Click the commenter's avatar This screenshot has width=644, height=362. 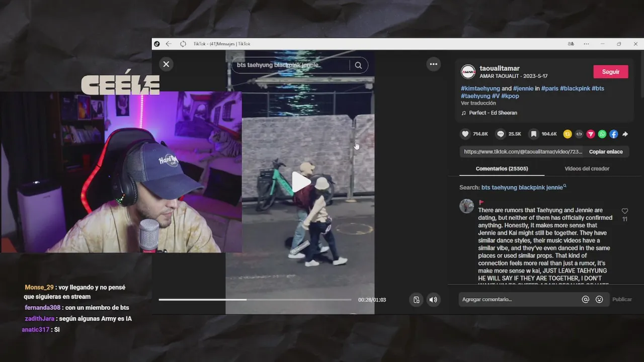click(467, 206)
